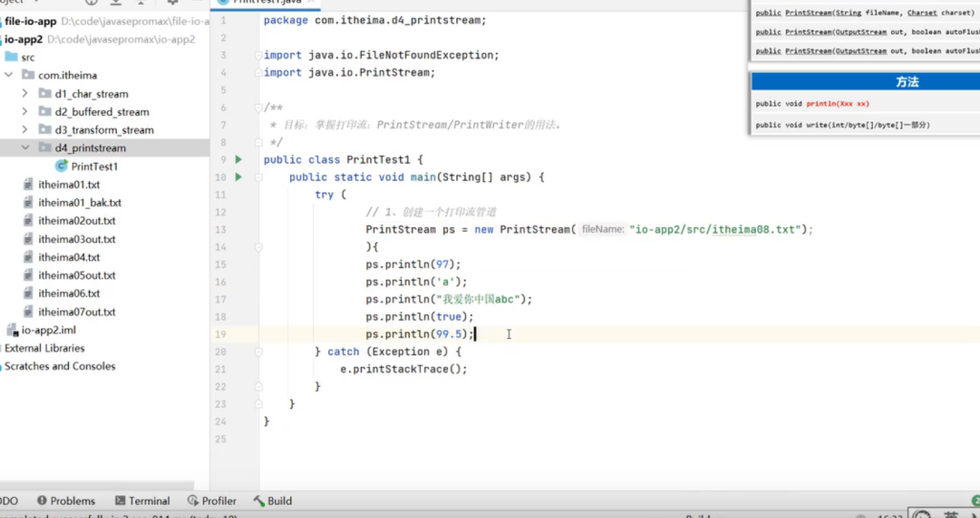Click the src folder icon
The width and height of the screenshot is (980, 518).
tap(11, 57)
